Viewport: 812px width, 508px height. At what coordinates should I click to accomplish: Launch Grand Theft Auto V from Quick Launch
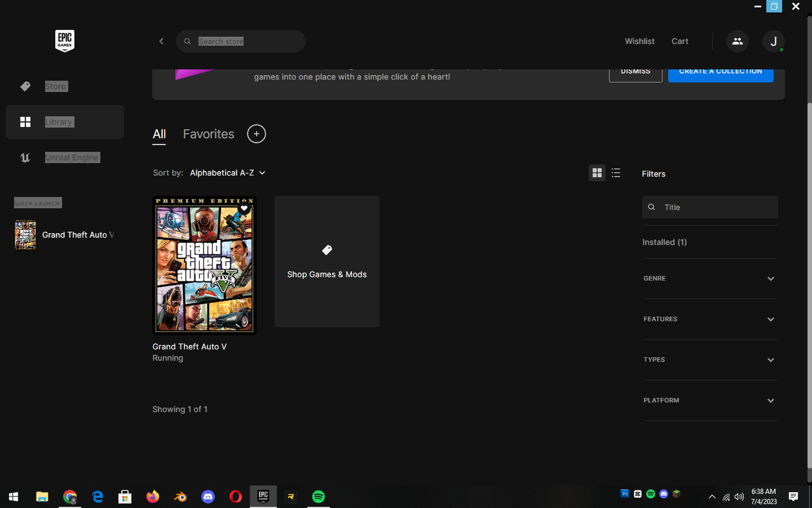(65, 235)
